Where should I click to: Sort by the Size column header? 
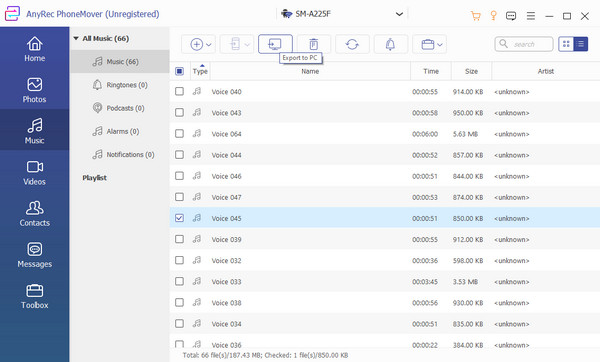coord(471,71)
